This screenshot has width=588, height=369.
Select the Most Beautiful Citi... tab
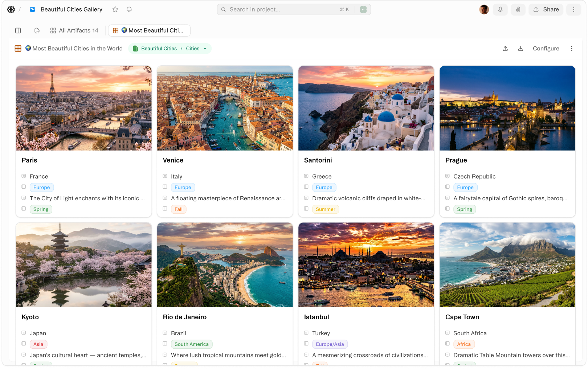(x=149, y=30)
